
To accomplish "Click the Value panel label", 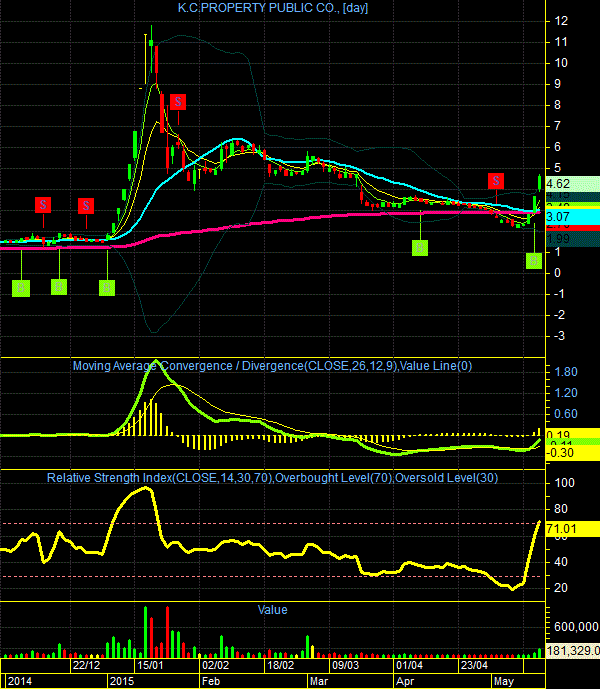I will pyautogui.click(x=272, y=609).
